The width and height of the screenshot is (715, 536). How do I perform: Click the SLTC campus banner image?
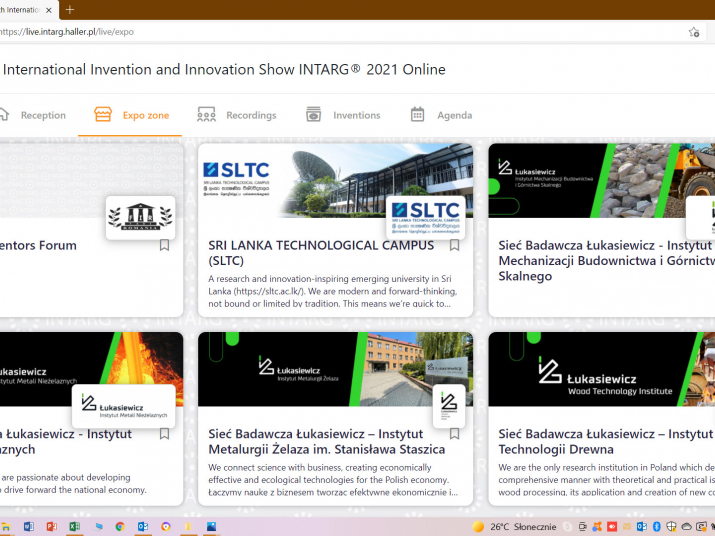[x=335, y=180]
